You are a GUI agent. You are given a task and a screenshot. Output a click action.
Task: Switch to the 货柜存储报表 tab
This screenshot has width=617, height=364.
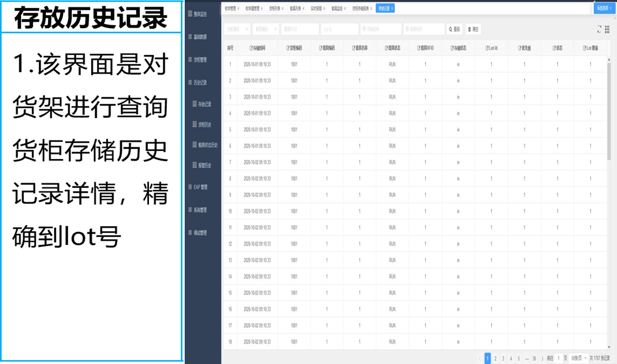click(360, 8)
